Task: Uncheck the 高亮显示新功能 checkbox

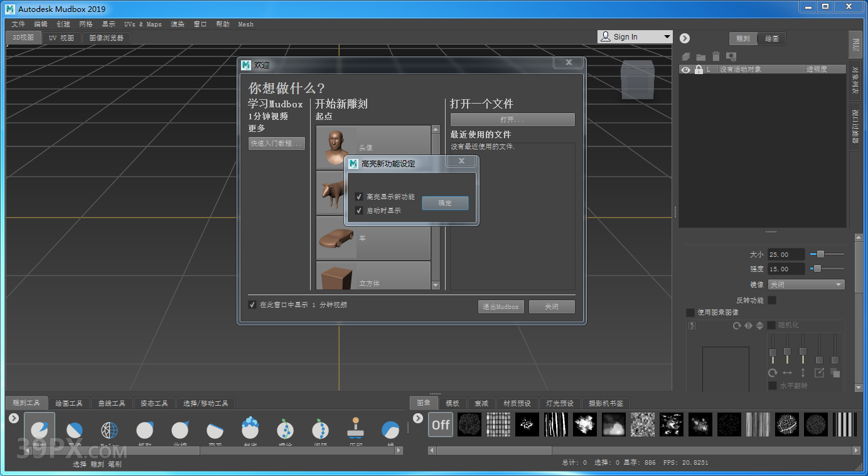Action: pos(359,197)
